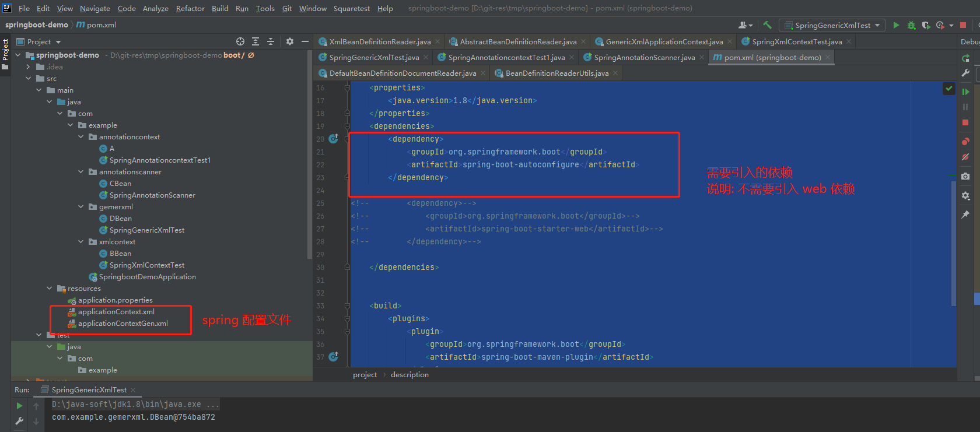Hide the Project tool window
The width and height of the screenshot is (980, 432).
(x=304, y=41)
